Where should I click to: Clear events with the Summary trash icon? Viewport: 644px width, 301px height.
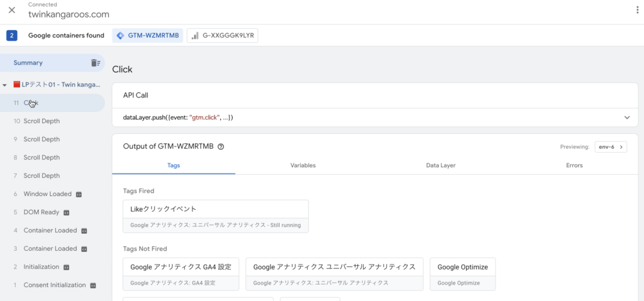96,63
